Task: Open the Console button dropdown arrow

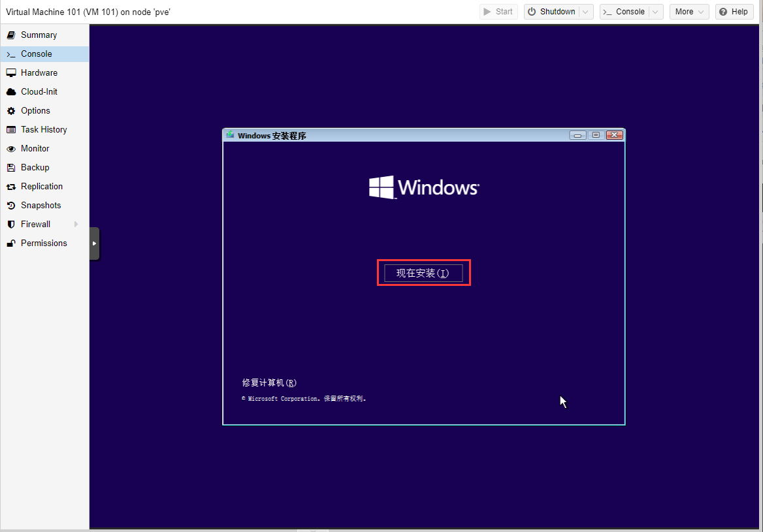Action: point(656,12)
